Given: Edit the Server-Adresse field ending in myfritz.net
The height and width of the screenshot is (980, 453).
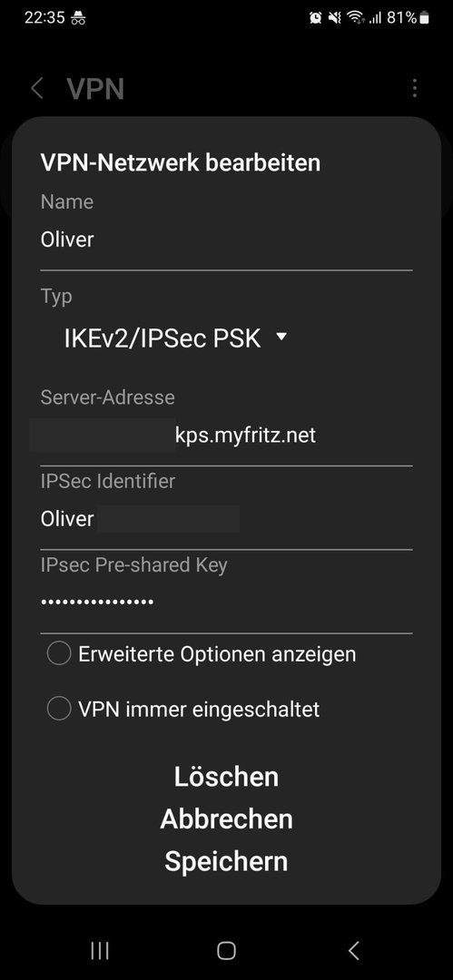Looking at the screenshot, I should (226, 435).
